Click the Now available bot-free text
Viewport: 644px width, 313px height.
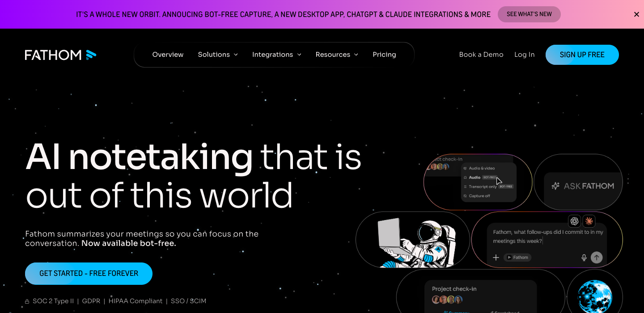click(129, 243)
